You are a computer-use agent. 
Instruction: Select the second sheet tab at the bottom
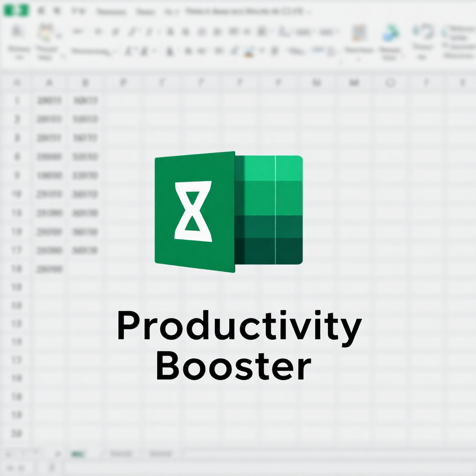[121, 453]
